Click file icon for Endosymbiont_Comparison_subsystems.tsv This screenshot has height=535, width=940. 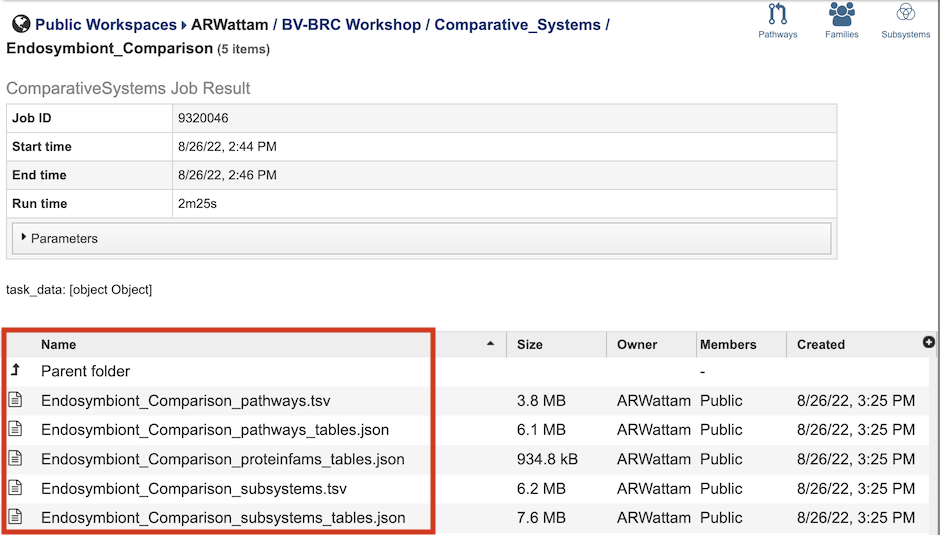point(16,488)
